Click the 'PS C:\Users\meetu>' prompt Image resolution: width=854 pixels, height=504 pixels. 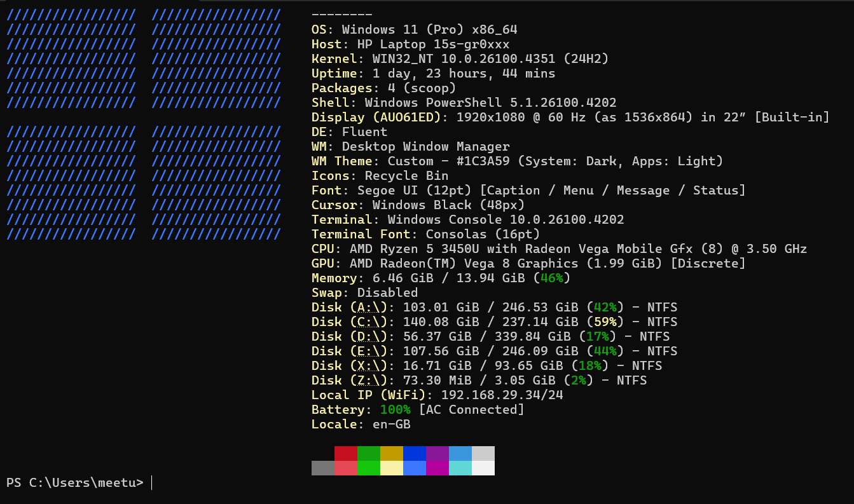pos(75,482)
